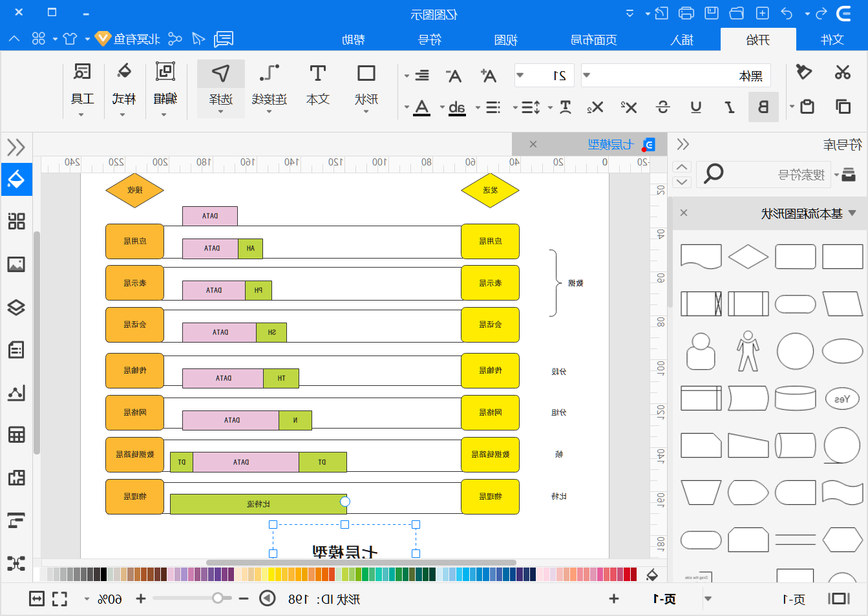Viewport: 868px width, 616px height.
Task: Pick the person actor shape in library
Action: pos(748,351)
